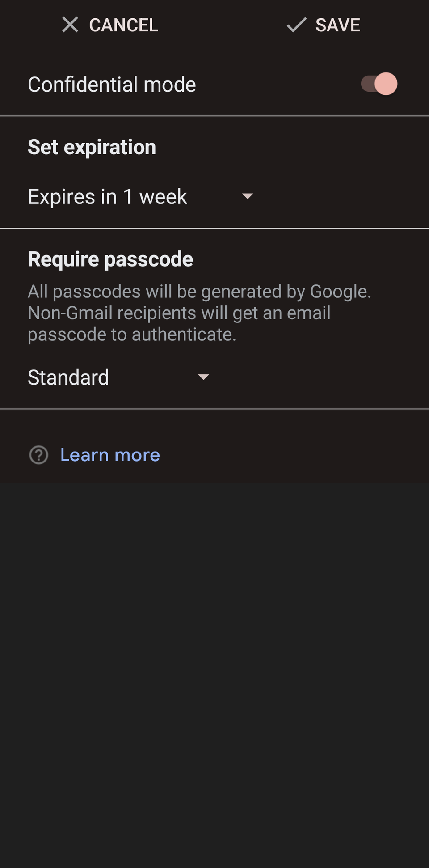This screenshot has width=429, height=868.
Task: Tap the pink Confidential mode switch
Action: [x=378, y=84]
